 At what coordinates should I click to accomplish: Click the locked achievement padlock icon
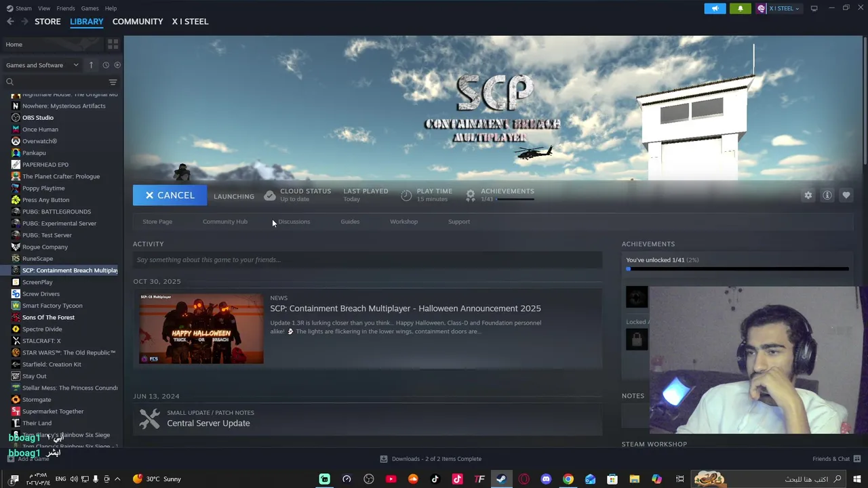tap(637, 339)
